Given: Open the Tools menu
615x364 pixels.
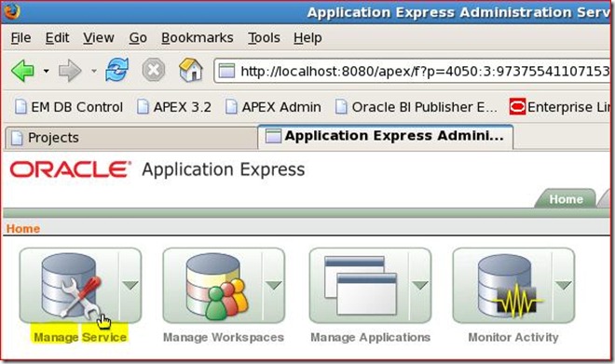Looking at the screenshot, I should tap(264, 38).
